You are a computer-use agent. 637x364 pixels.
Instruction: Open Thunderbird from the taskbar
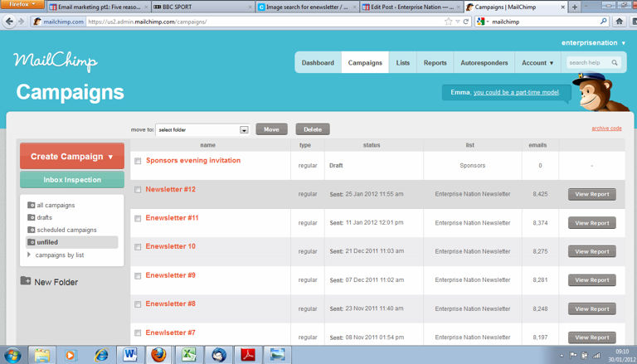[x=219, y=355]
